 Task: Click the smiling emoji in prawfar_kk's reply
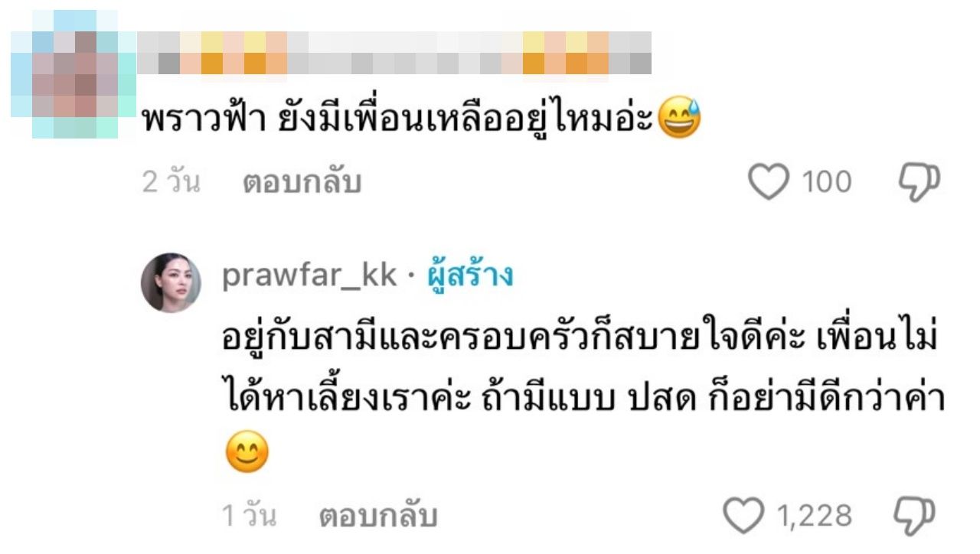pos(247,451)
